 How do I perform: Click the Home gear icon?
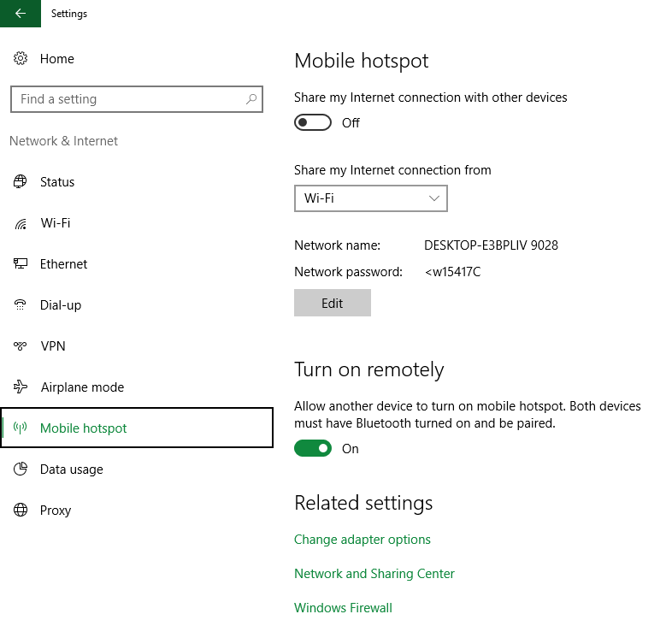21,58
